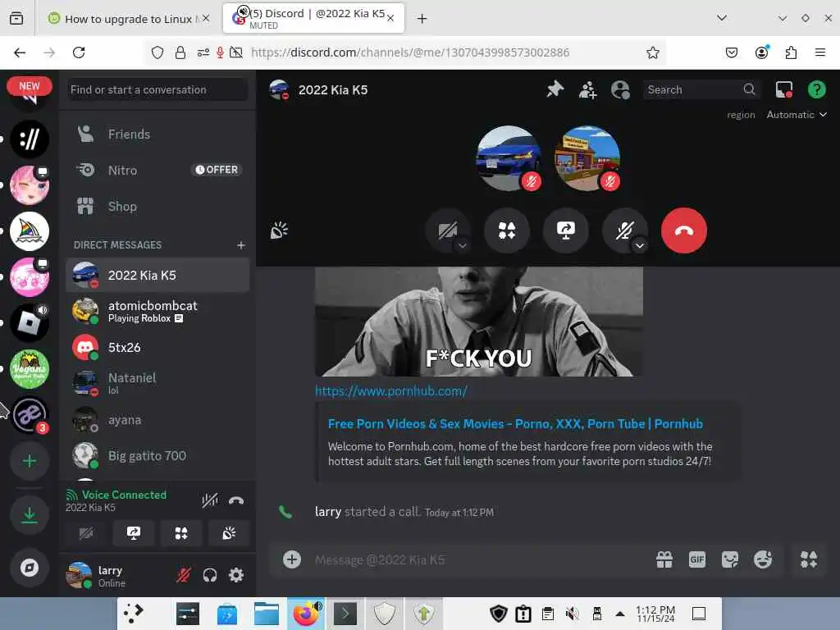The height and width of the screenshot is (630, 840).
Task: Click Find or start a conversation box
Action: (157, 89)
